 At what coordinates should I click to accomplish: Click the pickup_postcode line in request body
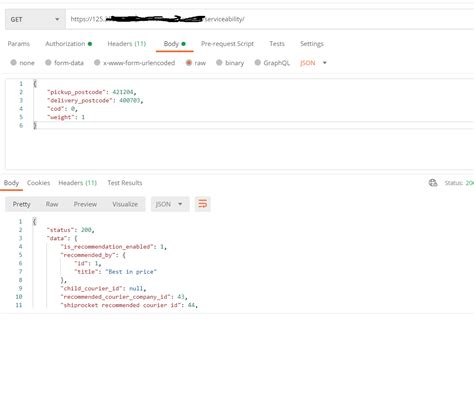point(91,92)
